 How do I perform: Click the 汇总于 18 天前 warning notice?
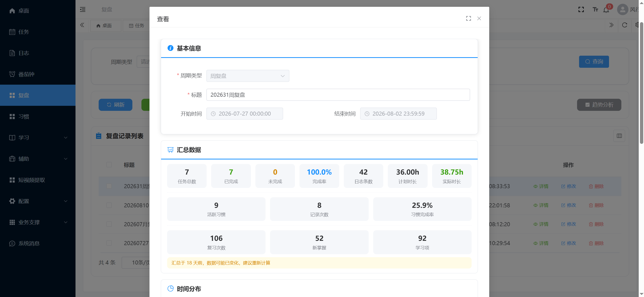tap(319, 263)
